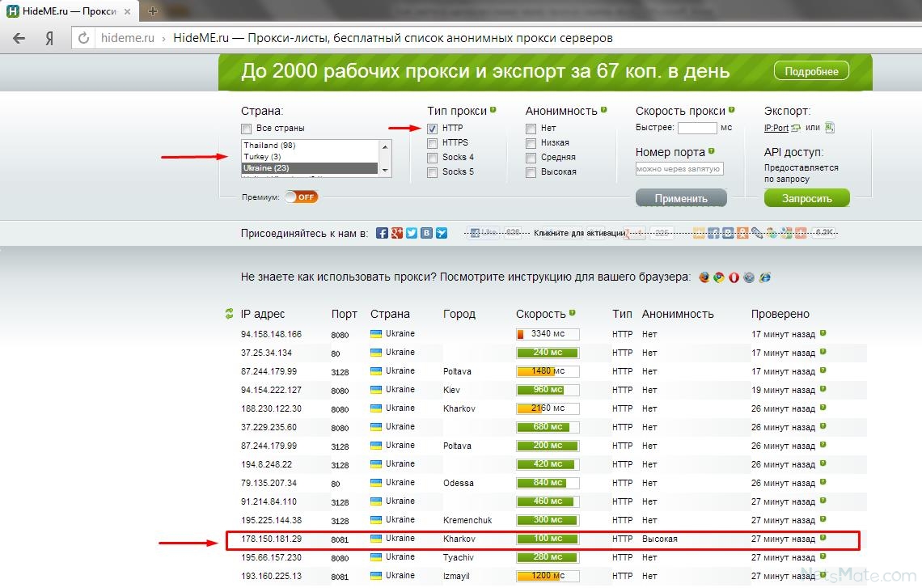922x588 pixels.
Task: Click the VK social icon
Action: point(426,234)
